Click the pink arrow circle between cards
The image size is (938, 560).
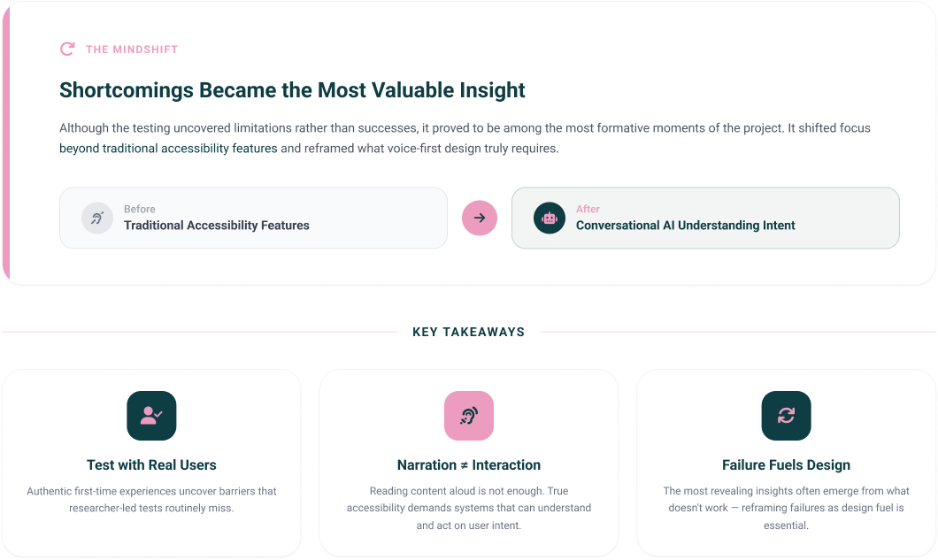[479, 218]
